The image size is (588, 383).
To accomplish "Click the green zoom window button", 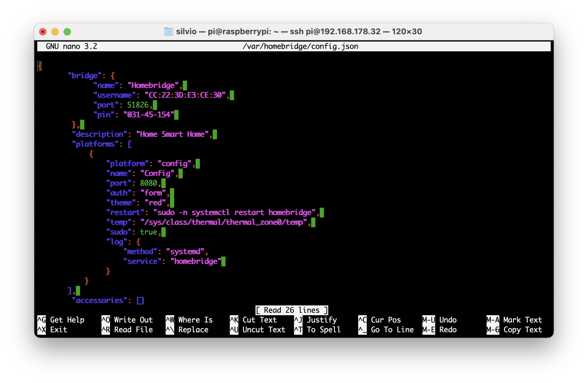I will (x=67, y=32).
